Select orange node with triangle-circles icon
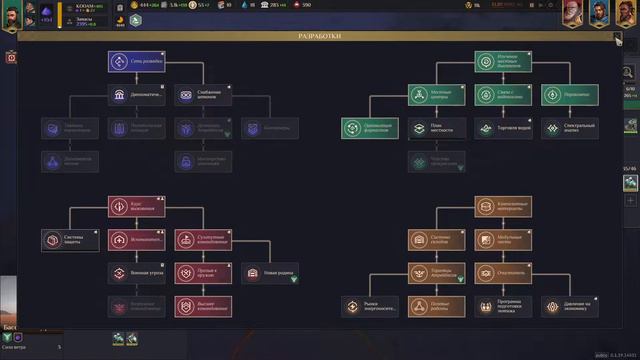640x360 pixels. point(436,307)
